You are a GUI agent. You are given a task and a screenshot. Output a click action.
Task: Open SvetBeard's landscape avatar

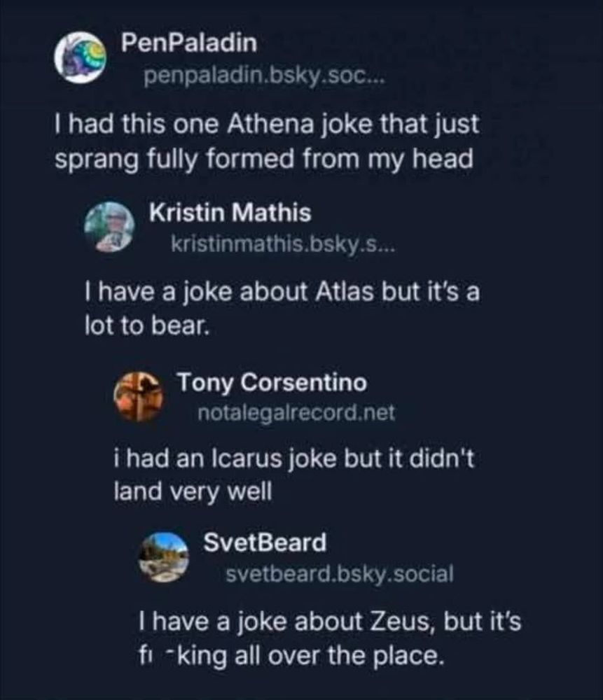point(164,556)
